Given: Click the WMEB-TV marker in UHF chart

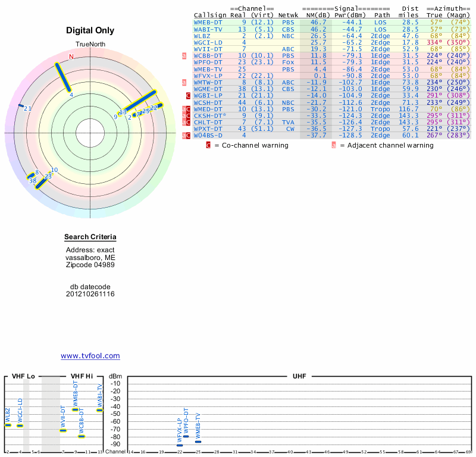Looking at the screenshot, I should click(198, 442).
